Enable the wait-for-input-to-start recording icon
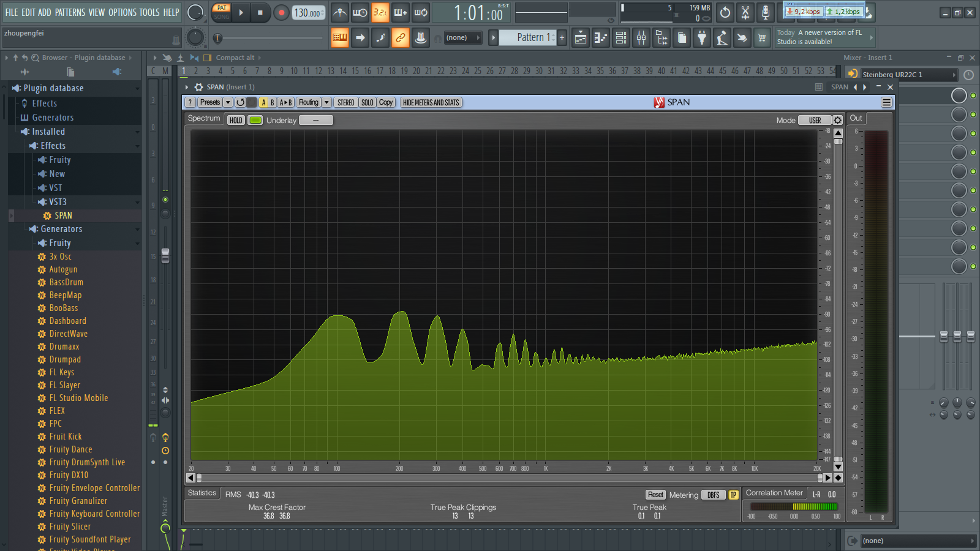The width and height of the screenshot is (980, 551). tap(360, 12)
